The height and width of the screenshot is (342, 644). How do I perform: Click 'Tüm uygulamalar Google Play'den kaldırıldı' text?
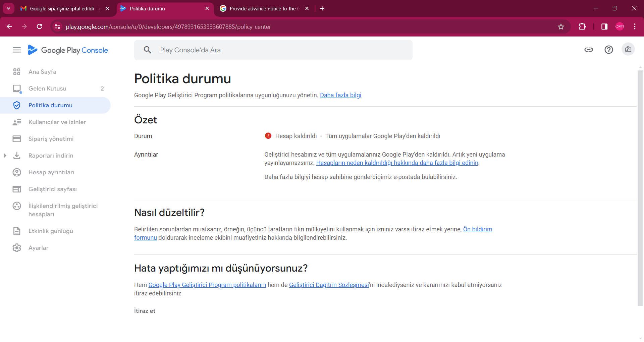(x=383, y=136)
